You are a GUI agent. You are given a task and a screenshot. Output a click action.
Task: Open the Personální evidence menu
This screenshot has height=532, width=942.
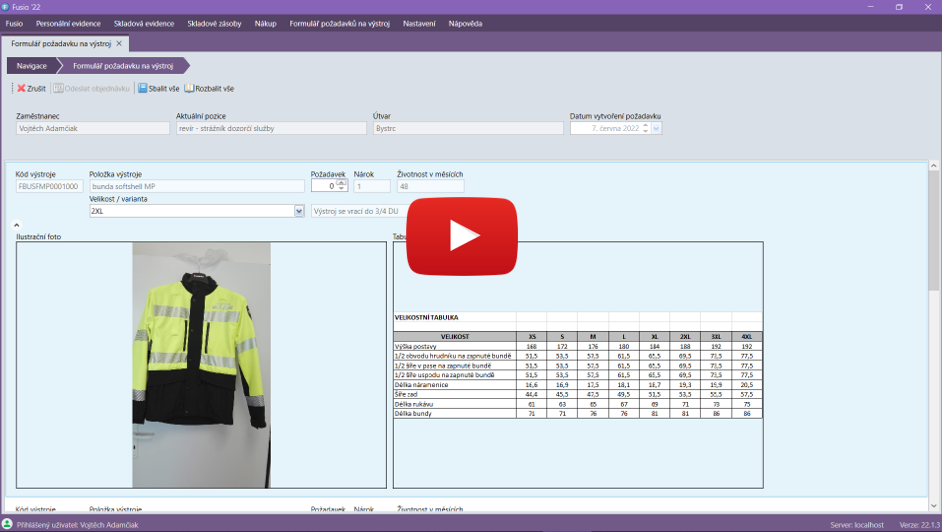tap(68, 23)
